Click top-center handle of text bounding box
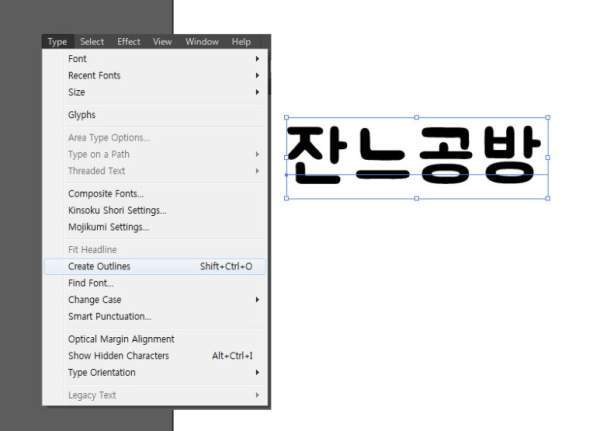600x431 pixels. pyautogui.click(x=417, y=118)
